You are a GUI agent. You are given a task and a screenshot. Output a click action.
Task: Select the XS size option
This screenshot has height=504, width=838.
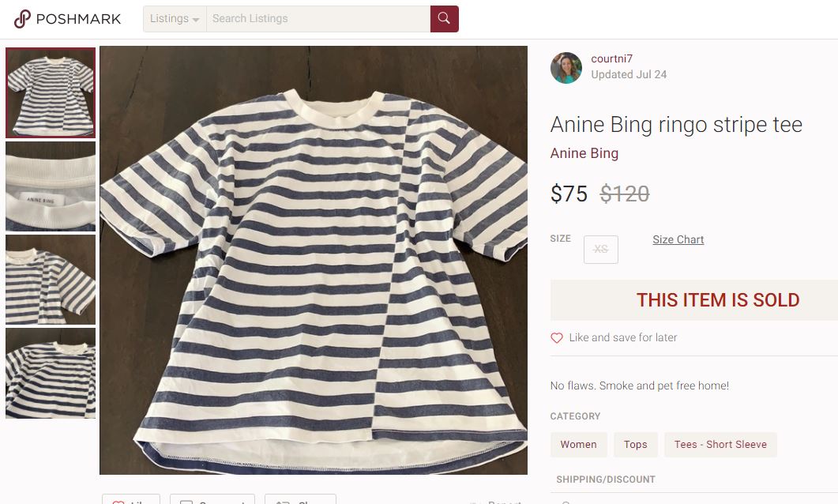600,249
